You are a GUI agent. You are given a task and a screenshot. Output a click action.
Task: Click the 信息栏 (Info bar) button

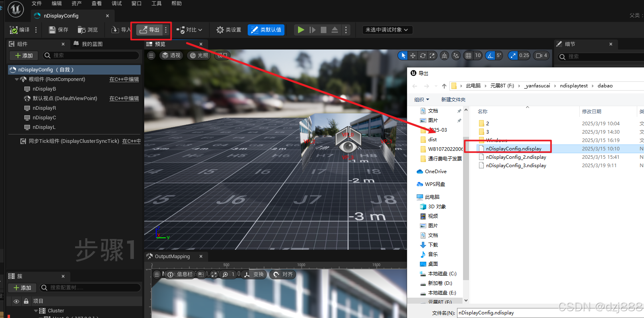pos(180,275)
